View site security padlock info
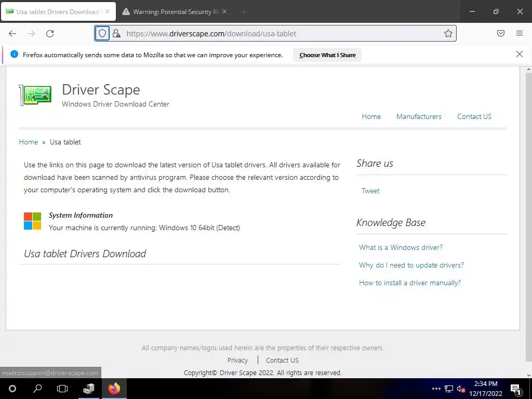Image resolution: width=532 pixels, height=399 pixels. (116, 34)
